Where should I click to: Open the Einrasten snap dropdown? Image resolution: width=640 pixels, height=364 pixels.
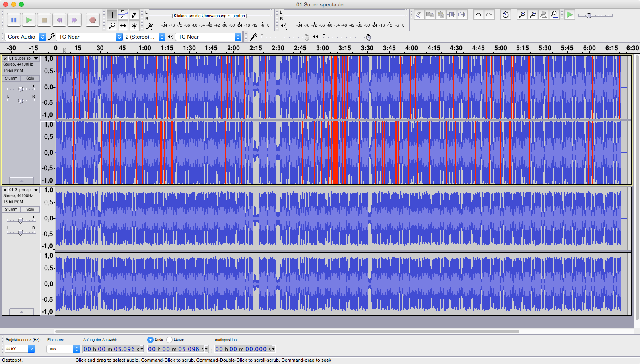63,349
